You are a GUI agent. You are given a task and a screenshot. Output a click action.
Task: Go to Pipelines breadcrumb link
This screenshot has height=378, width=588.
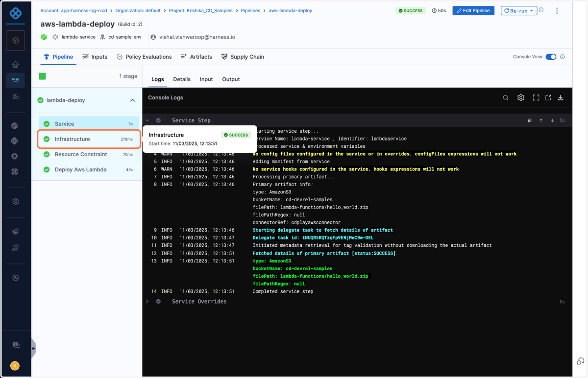coord(250,10)
